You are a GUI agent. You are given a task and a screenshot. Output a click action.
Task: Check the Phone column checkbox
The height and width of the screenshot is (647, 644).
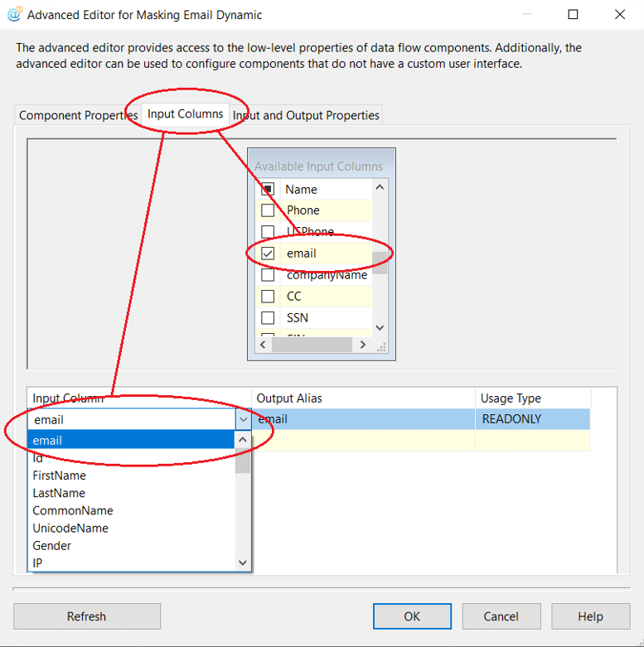tap(268, 210)
